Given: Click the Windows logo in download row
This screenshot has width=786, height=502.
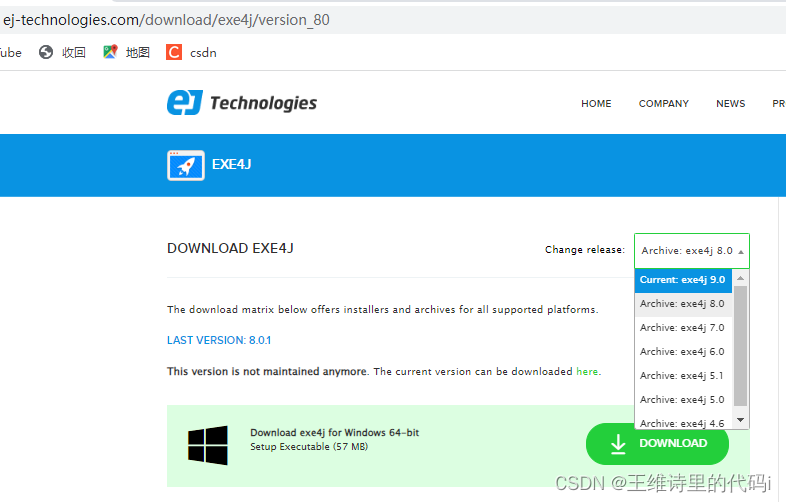Looking at the screenshot, I should [x=208, y=445].
